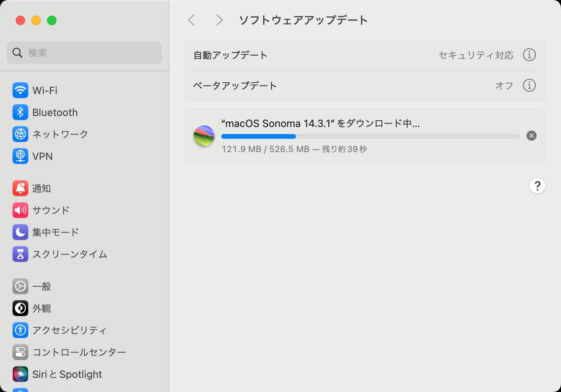This screenshot has width=561, height=392.
Task: Close the settings window with red button
Action: (x=20, y=20)
